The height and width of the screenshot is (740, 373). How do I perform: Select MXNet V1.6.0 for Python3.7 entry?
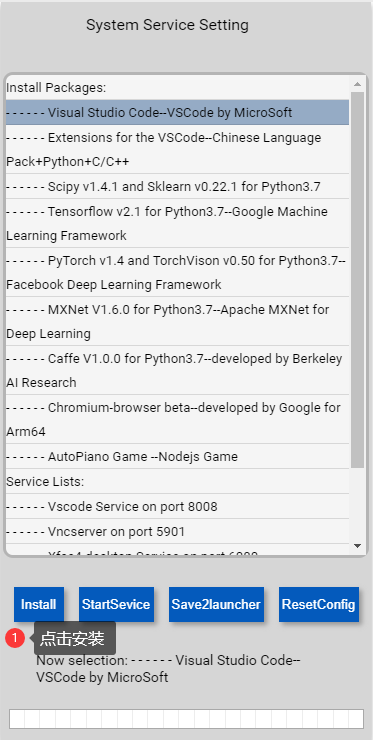click(178, 321)
